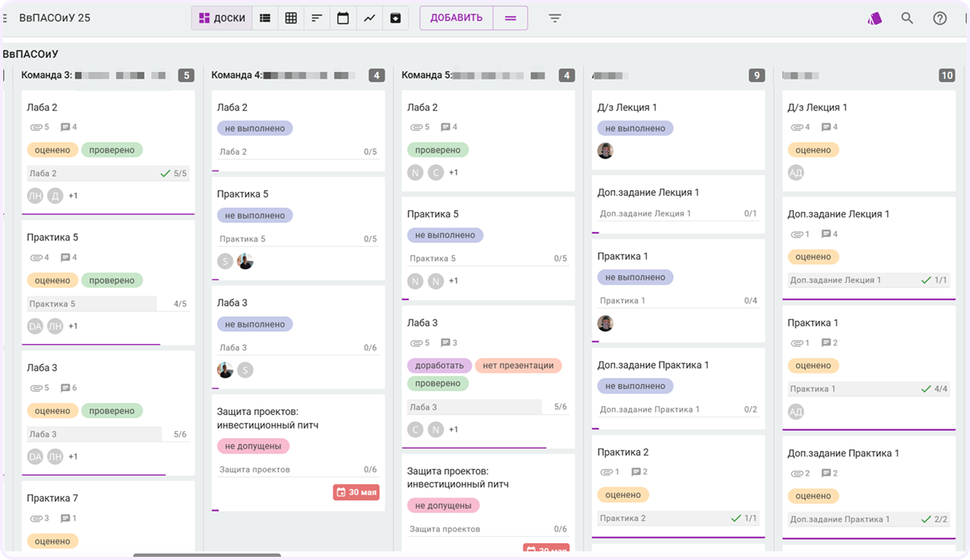970x560 pixels.
Task: Click the horizontal scrollbar at the bottom
Action: pos(206,555)
